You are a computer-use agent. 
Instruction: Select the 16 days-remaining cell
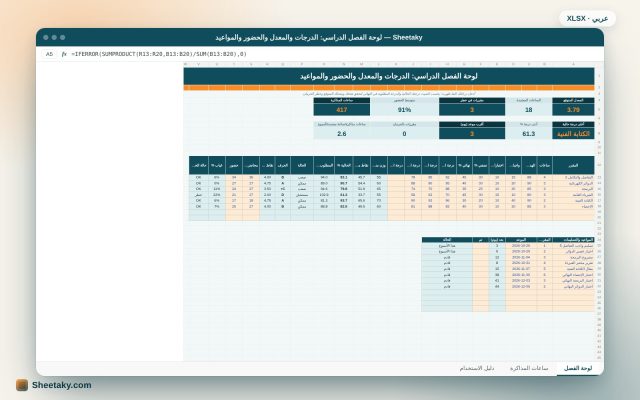[497, 269]
